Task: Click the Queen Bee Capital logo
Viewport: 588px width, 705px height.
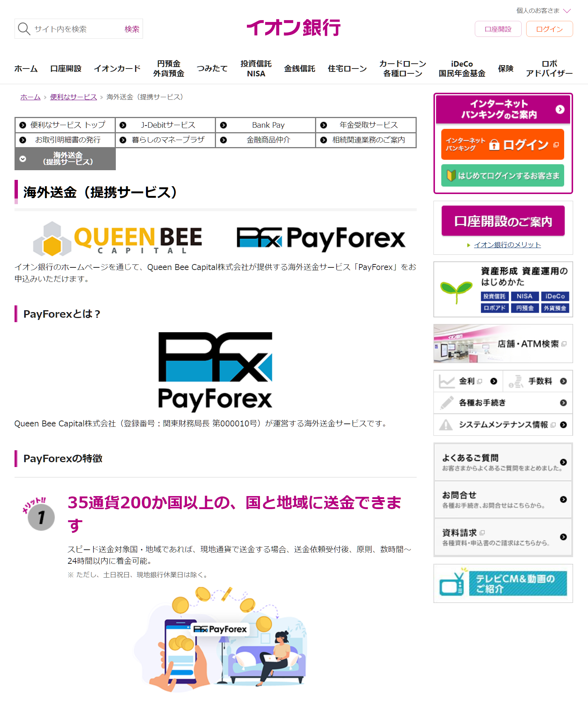Action: tap(118, 238)
